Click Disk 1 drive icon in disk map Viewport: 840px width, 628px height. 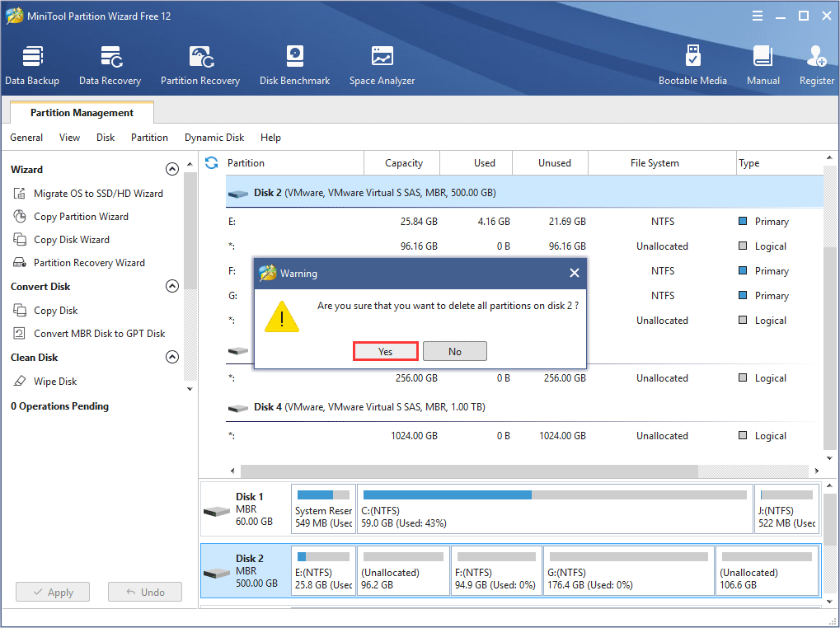click(217, 511)
